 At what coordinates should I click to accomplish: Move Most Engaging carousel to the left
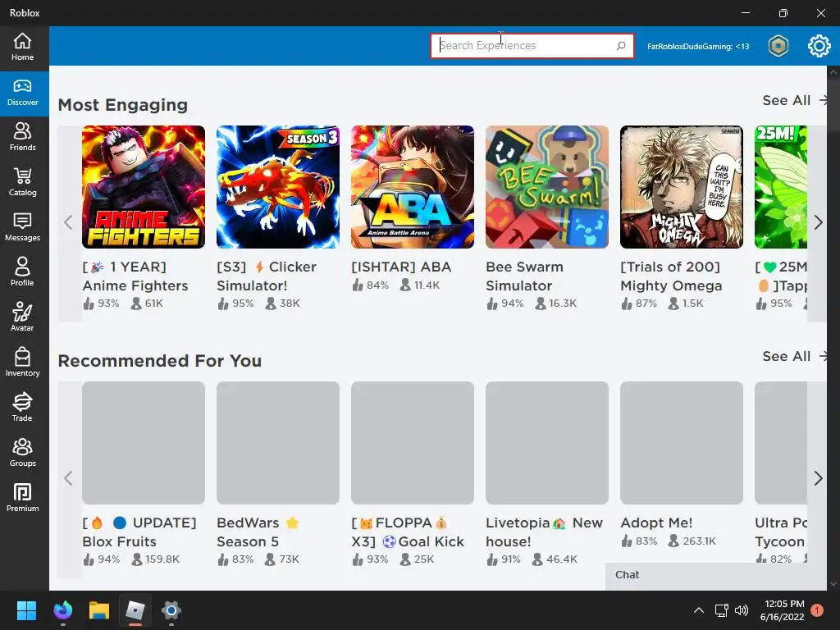point(68,222)
